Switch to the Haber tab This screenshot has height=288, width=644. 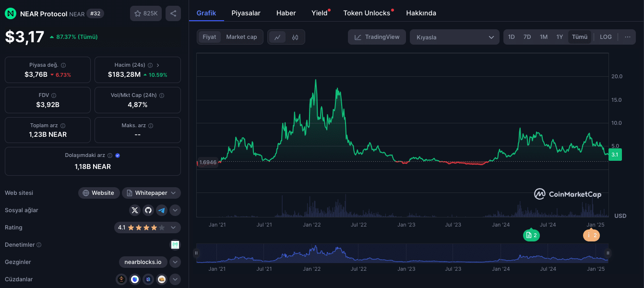click(286, 13)
